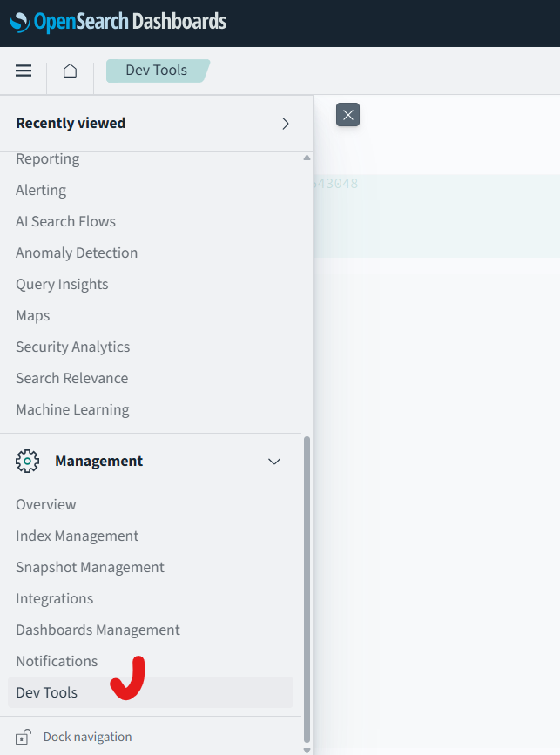Navigate to Dashboards Management
Viewport: 560px width, 755px height.
[x=98, y=630]
